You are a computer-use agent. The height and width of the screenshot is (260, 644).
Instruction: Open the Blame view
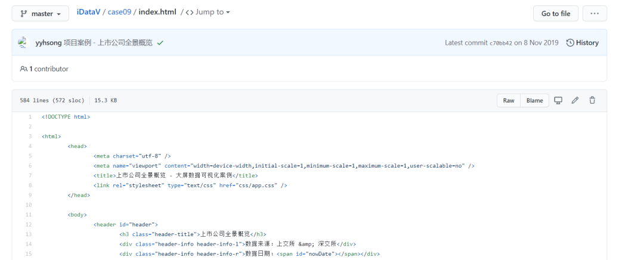pyautogui.click(x=534, y=101)
